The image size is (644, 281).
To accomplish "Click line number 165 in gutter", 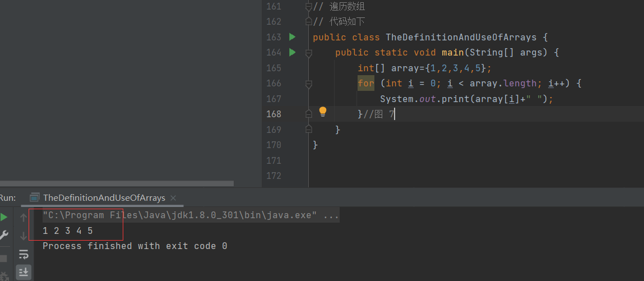I will click(274, 68).
